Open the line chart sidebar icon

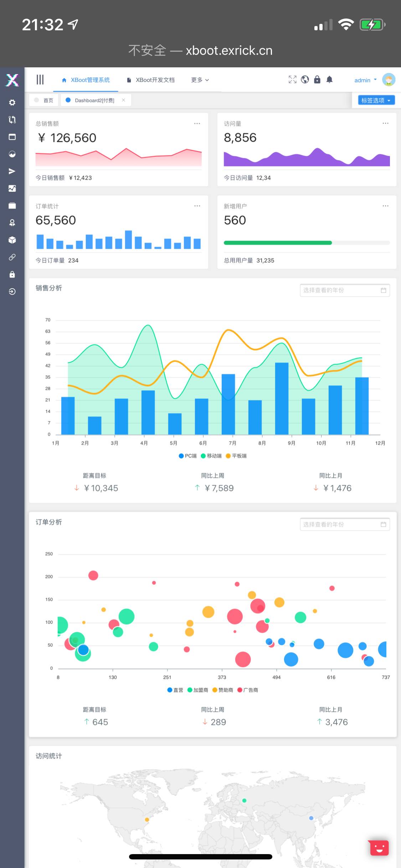point(12,188)
